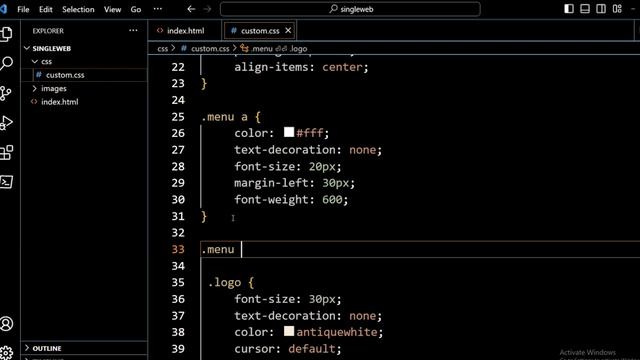Open the Accounts menu icon
640x360 pixels.
point(6,324)
